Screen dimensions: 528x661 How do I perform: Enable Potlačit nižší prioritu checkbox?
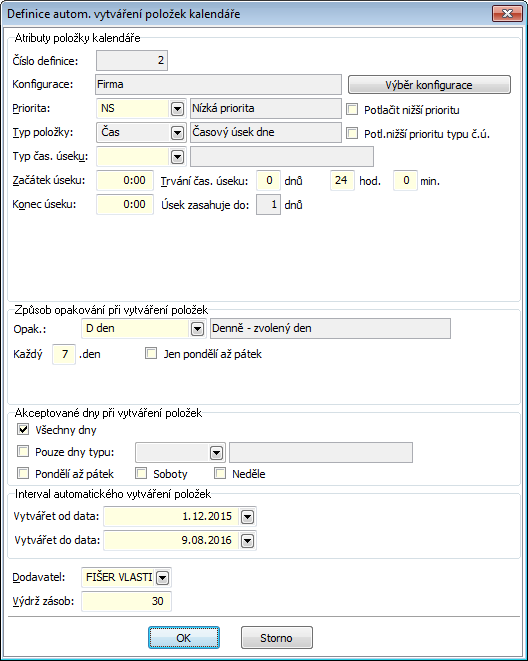352,109
